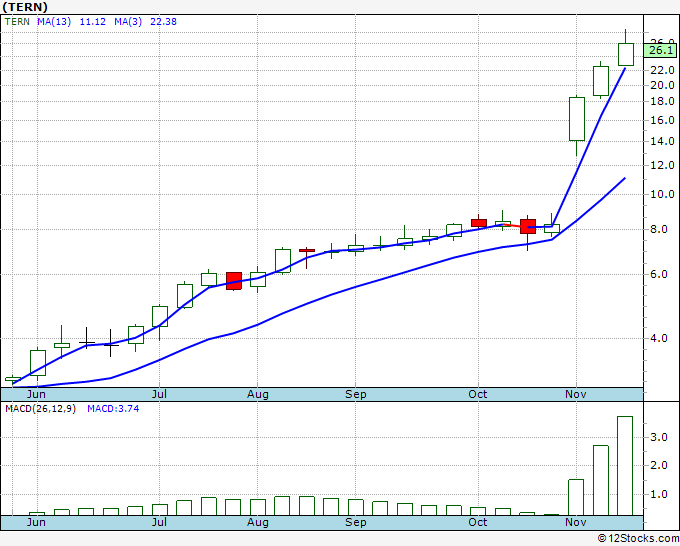The image size is (680, 546).
Task: Click Sep on the price chart time axis
Action: tap(356, 394)
